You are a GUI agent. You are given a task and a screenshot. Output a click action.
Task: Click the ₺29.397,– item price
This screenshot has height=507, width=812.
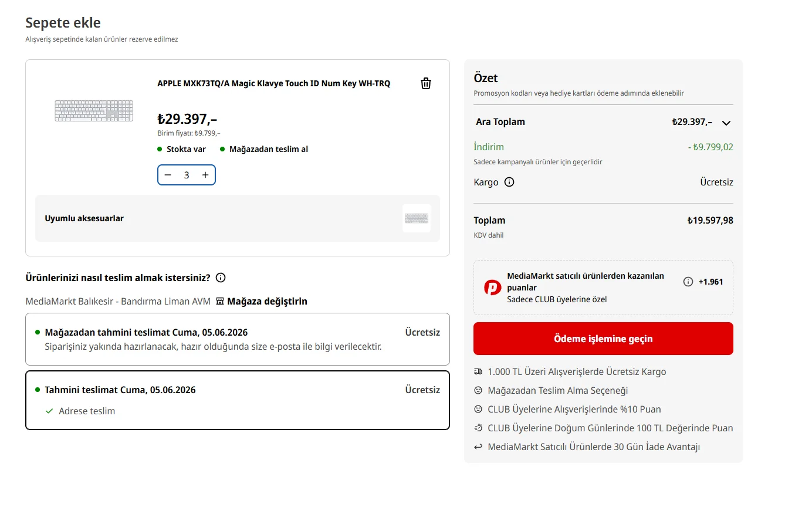pos(187,119)
